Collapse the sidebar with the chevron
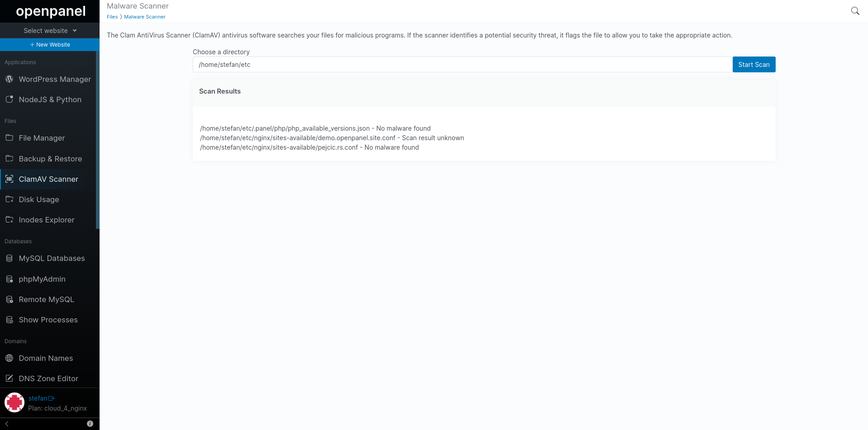Image resolution: width=868 pixels, height=430 pixels. tap(7, 424)
